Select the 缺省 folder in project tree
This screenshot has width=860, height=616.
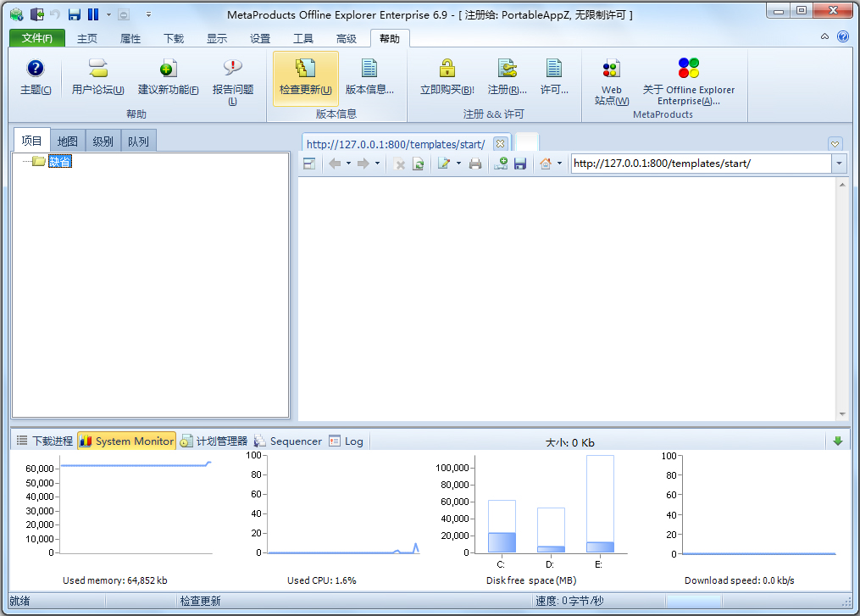pos(59,162)
